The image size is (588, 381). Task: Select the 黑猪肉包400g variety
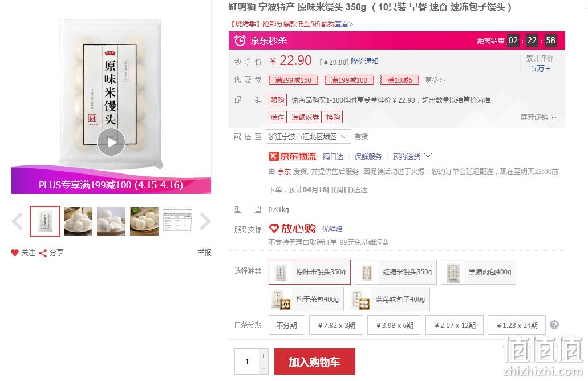pos(478,272)
